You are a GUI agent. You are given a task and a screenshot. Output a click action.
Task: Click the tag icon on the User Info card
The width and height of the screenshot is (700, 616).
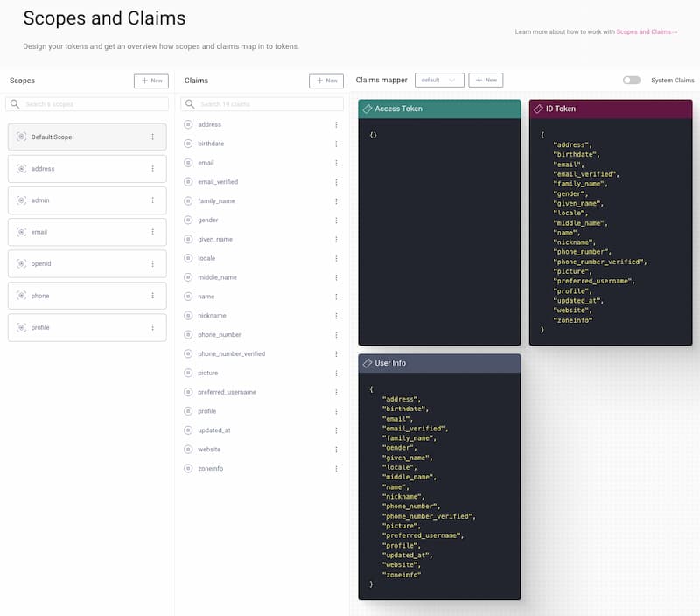[x=367, y=363]
